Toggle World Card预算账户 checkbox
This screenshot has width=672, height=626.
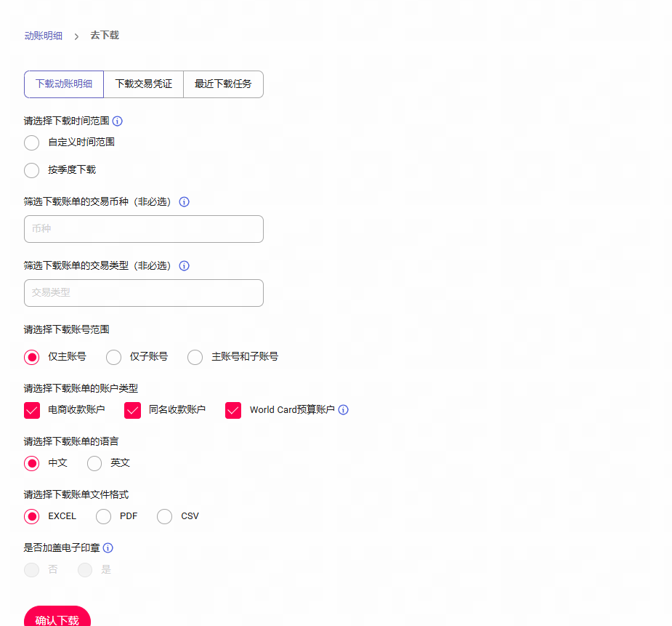coord(233,410)
